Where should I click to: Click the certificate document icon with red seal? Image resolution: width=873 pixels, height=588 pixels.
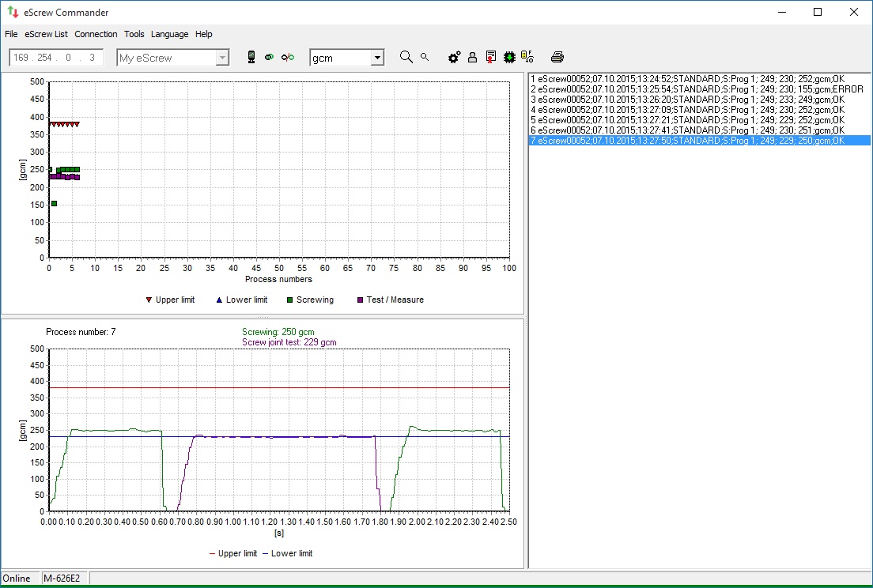tap(491, 57)
